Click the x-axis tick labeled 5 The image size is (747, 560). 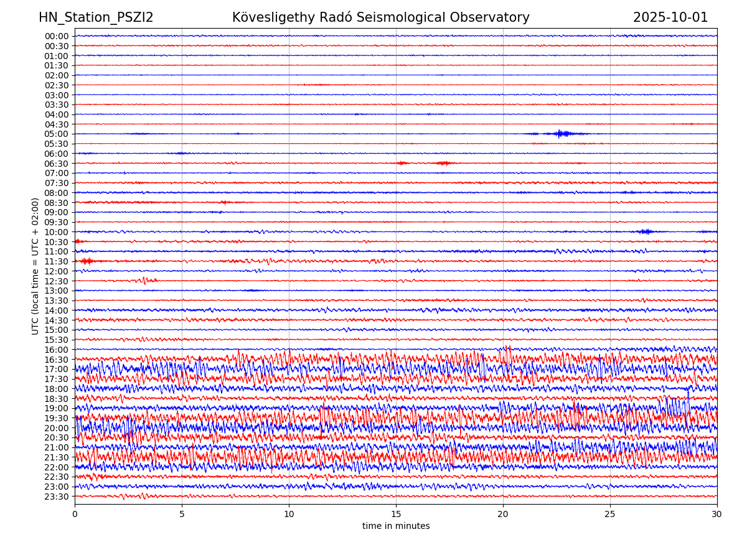[x=182, y=514]
